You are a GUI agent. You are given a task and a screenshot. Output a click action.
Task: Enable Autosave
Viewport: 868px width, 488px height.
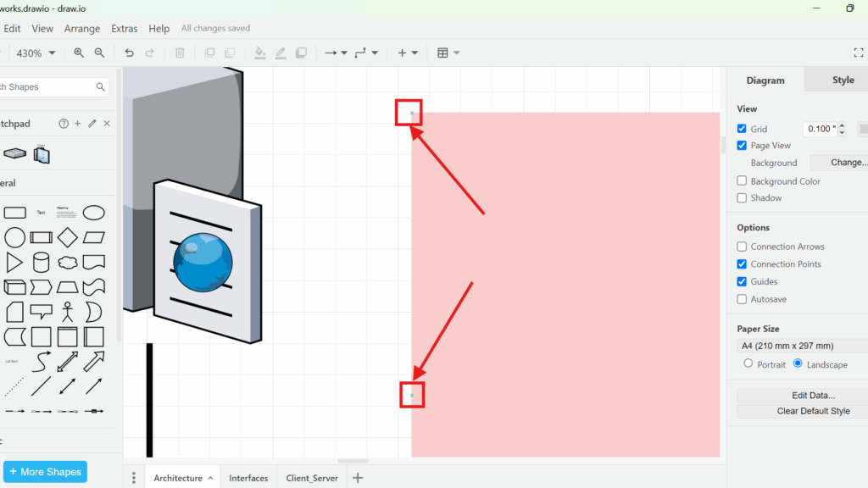click(742, 299)
